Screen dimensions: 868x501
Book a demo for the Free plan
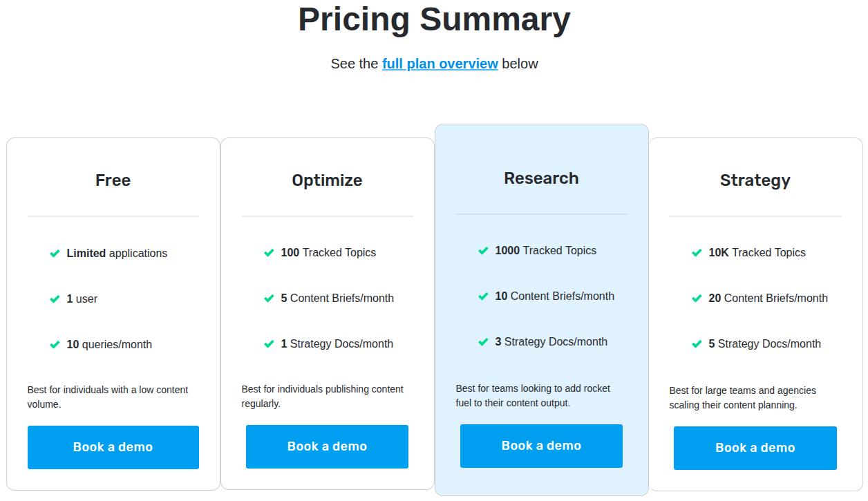pyautogui.click(x=113, y=447)
